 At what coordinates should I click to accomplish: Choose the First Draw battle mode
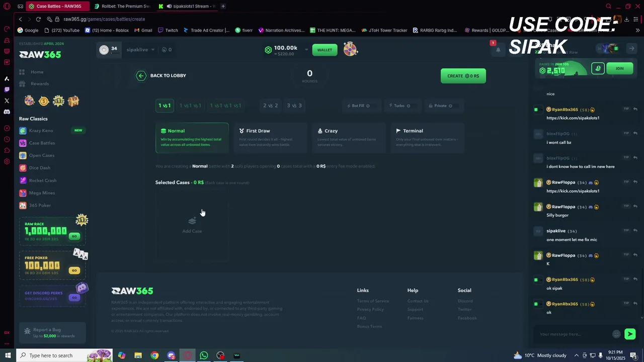270,137
